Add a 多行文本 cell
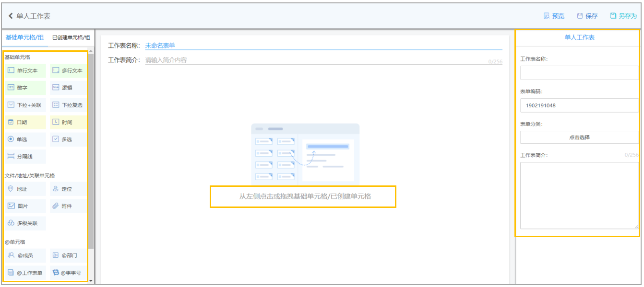 pos(69,70)
